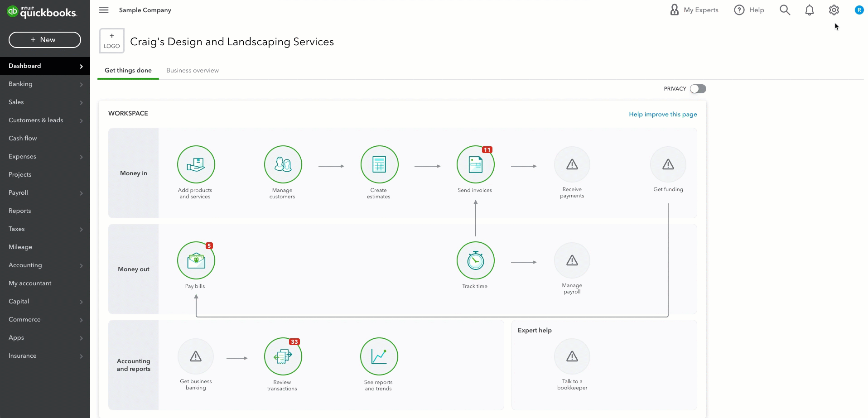868x418 pixels.
Task: Click the QuickBooks logo
Action: point(42,12)
